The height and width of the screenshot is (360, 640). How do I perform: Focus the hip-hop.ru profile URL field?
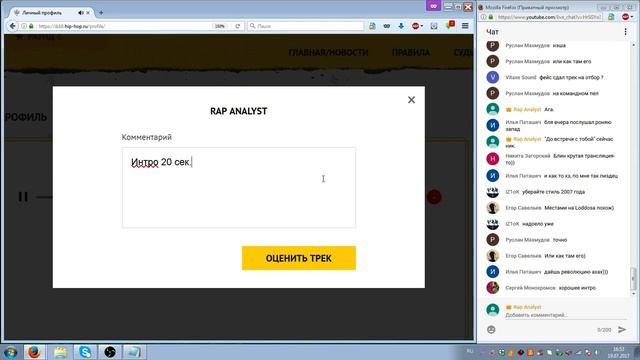click(x=122, y=26)
